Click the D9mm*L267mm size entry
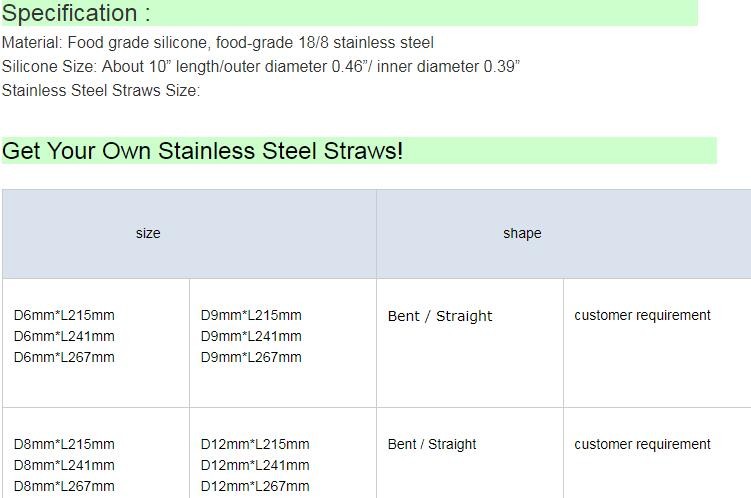 click(x=251, y=357)
